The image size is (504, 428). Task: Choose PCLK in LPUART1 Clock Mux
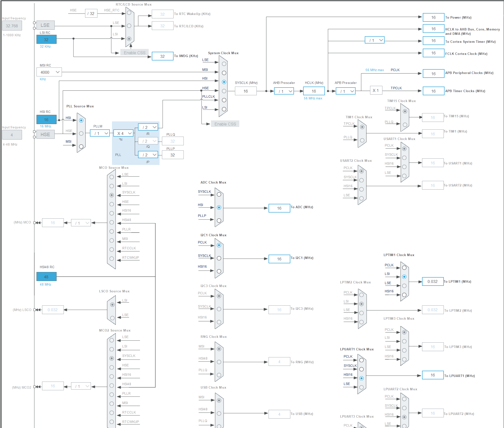[361, 360]
